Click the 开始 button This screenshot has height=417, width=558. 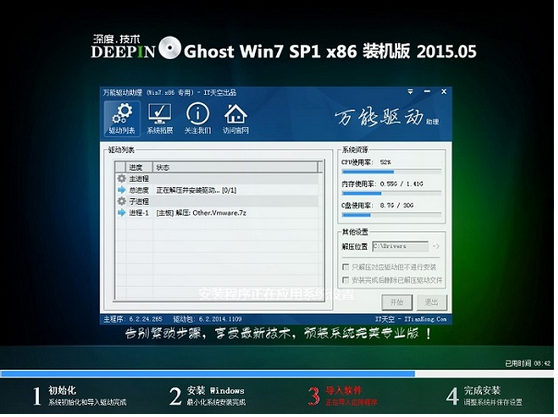point(397,302)
